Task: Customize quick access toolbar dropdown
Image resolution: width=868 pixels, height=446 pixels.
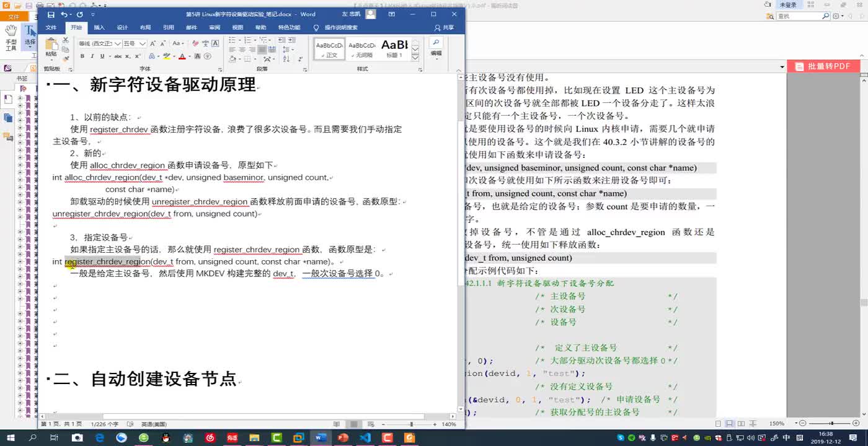Action: [93, 14]
